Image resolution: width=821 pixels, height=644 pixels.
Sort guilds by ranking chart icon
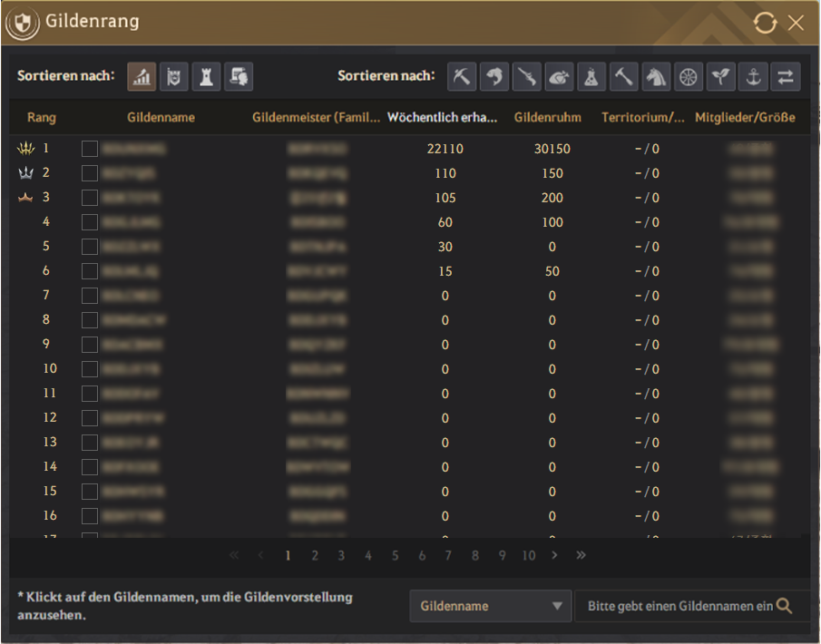coord(142,77)
